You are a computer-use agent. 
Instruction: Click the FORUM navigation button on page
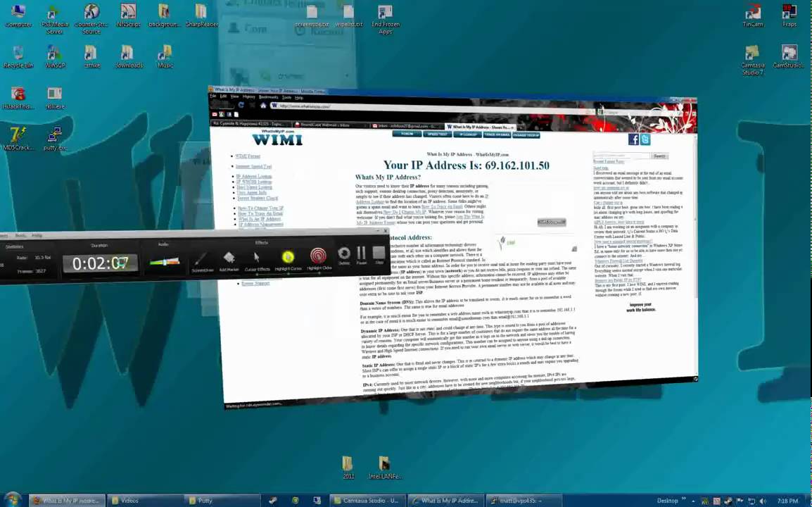(407, 134)
